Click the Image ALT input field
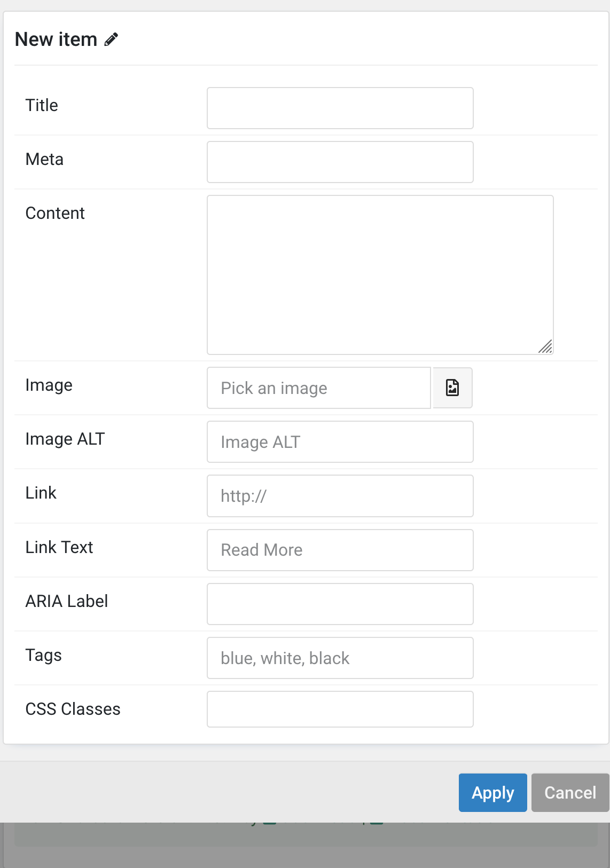Viewport: 610px width, 868px height. [x=340, y=441]
